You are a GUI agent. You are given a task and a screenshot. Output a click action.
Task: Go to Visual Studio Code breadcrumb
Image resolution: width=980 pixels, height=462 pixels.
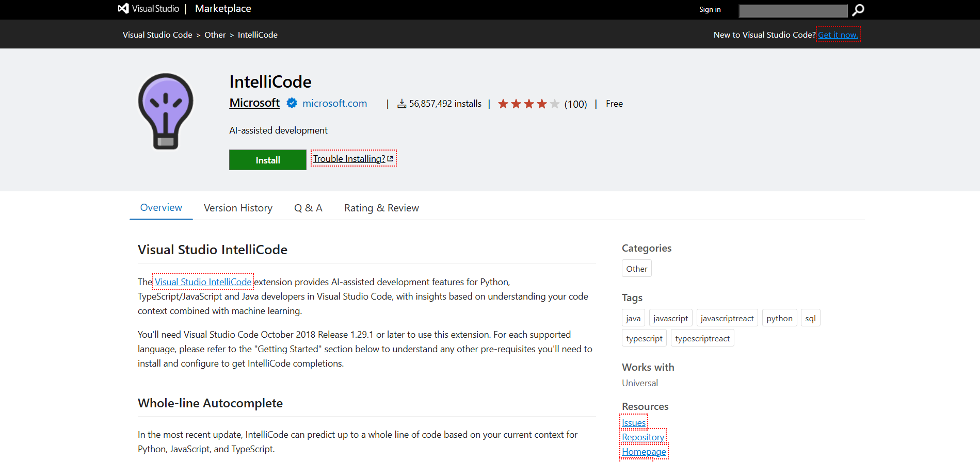coord(157,35)
